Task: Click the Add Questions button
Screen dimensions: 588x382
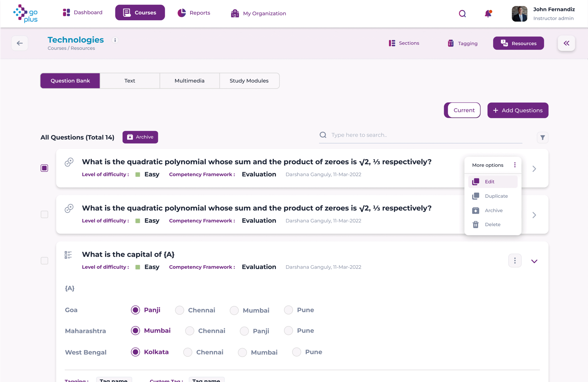Action: pyautogui.click(x=518, y=110)
